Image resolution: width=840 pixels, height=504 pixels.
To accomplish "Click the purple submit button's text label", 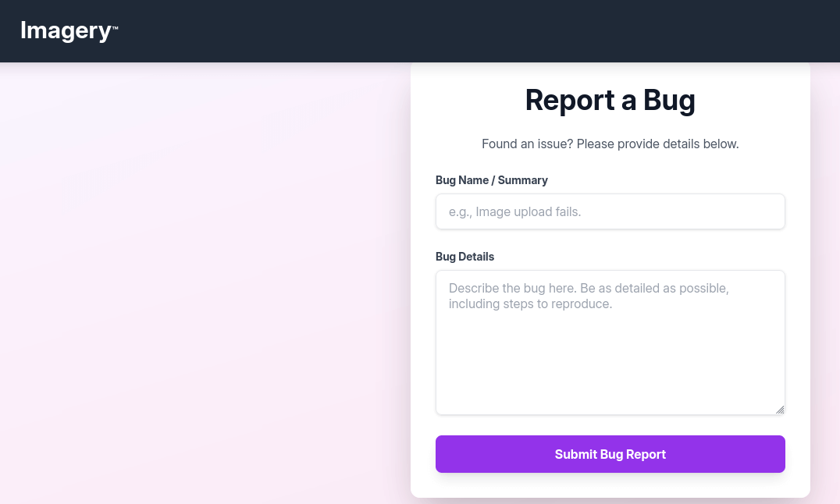I will point(610,454).
